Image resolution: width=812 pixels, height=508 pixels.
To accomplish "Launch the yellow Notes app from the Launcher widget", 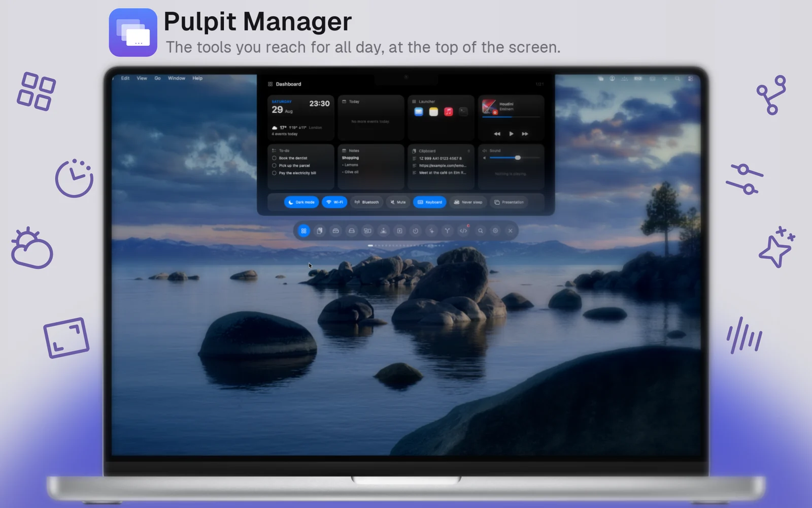I will coord(433,112).
